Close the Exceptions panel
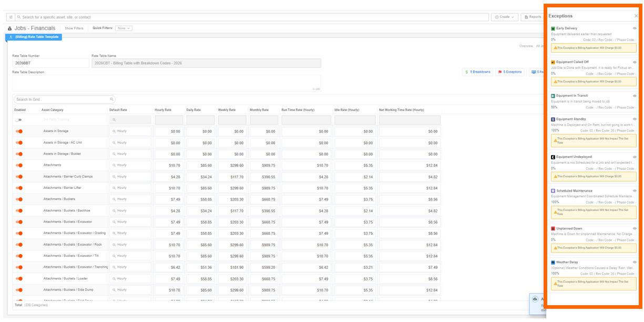The height and width of the screenshot is (322, 644). 636,16
